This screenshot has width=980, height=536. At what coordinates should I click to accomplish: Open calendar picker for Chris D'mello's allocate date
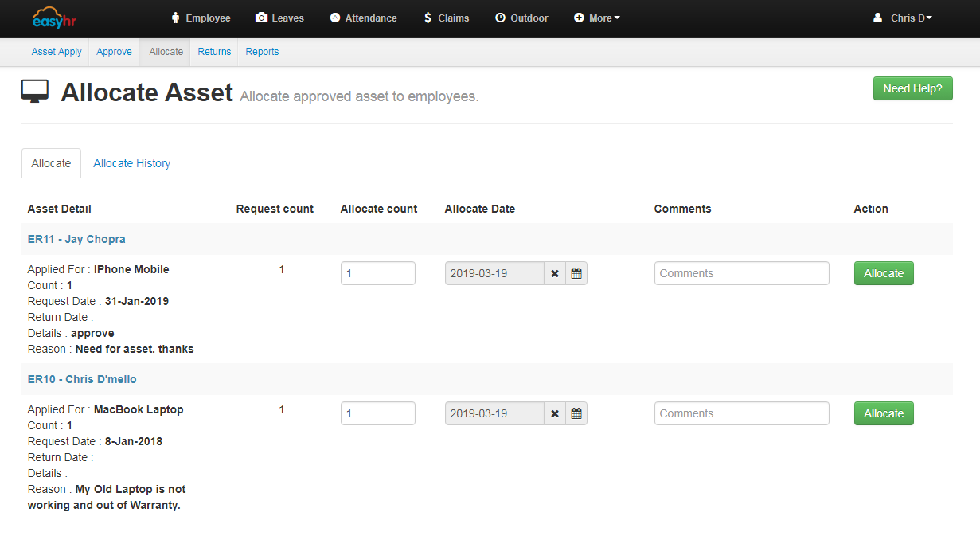click(x=576, y=413)
